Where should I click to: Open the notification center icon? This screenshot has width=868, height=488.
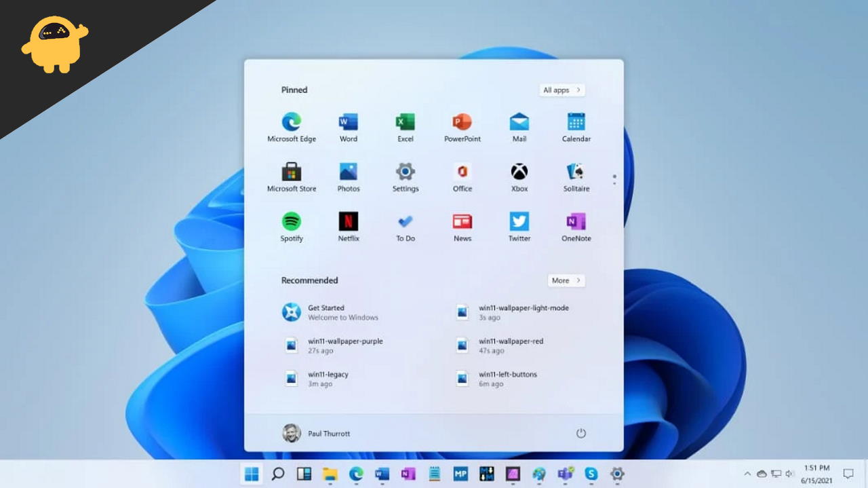[x=848, y=474]
